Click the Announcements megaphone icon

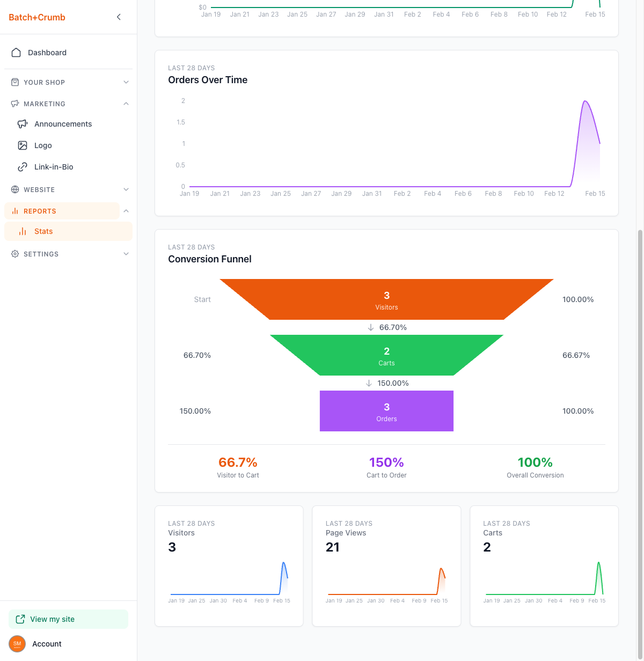pos(23,124)
